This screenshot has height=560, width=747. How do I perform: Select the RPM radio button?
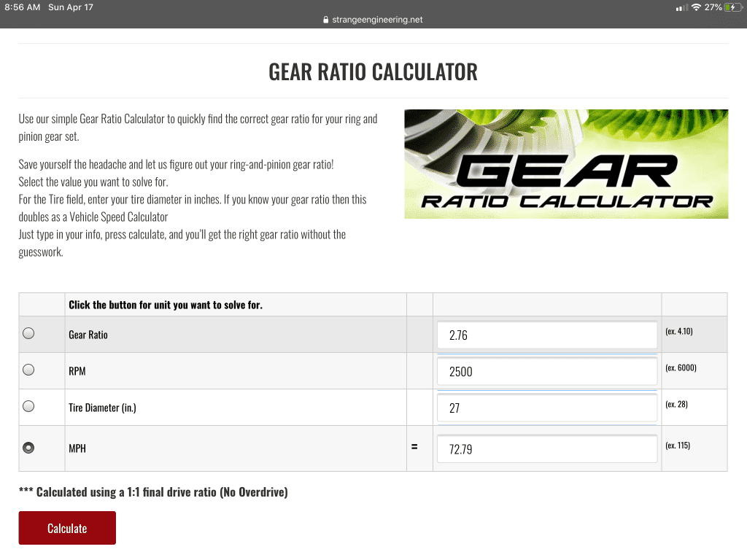pos(28,370)
